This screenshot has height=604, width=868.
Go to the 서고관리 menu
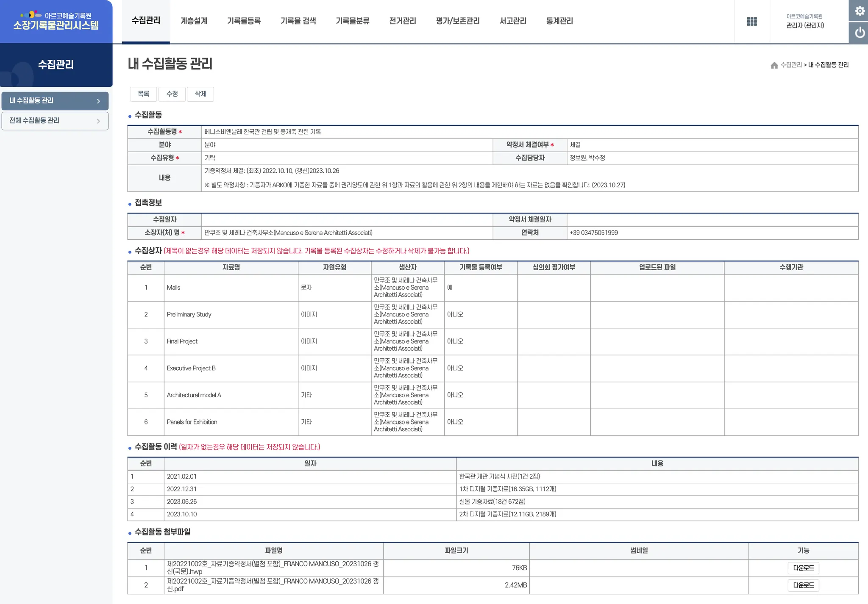(512, 21)
